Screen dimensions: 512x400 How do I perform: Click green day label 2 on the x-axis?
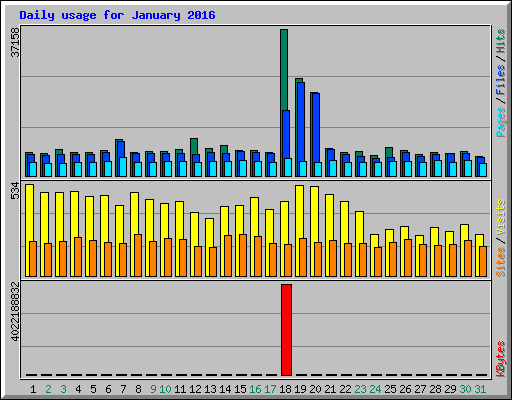pyautogui.click(x=48, y=389)
